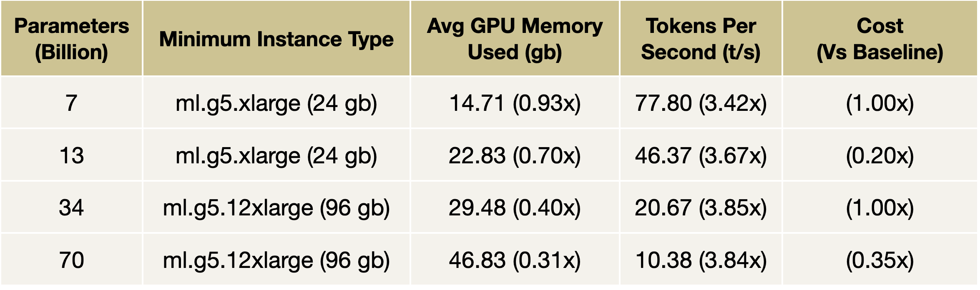Select the instance type cell in the 70 row
This screenshot has width=980, height=290.
pyautogui.click(x=276, y=260)
